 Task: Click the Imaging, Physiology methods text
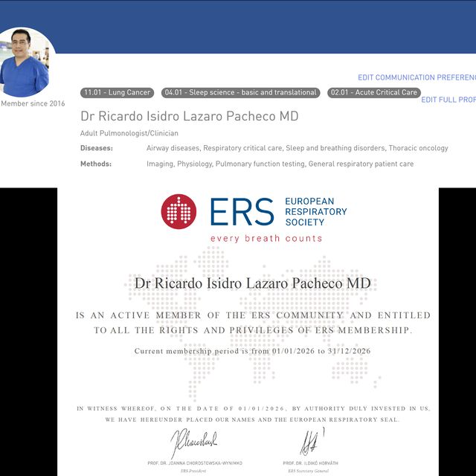click(x=280, y=164)
